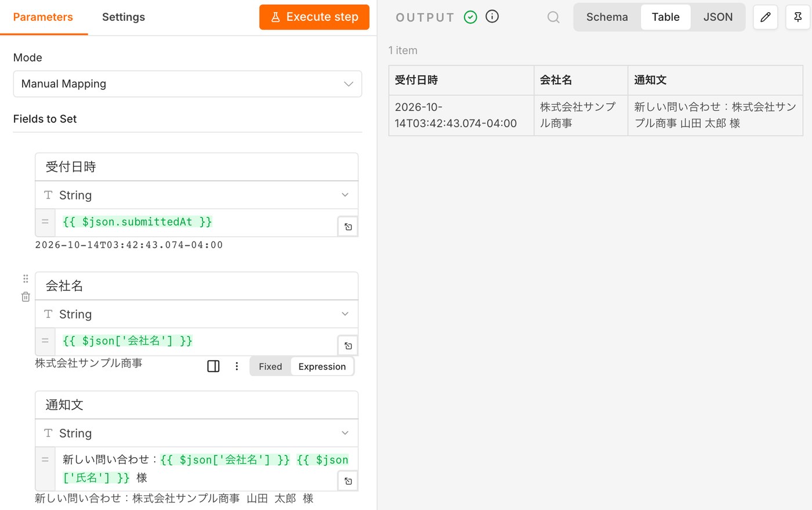The width and height of the screenshot is (812, 510).
Task: Click the panel layout icon near Fixed toggle
Action: click(x=213, y=366)
